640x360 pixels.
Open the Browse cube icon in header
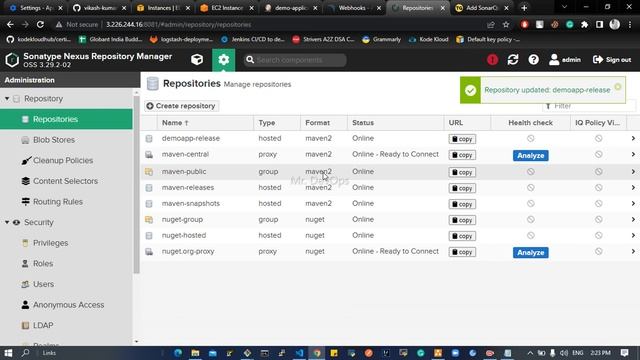click(x=197, y=60)
